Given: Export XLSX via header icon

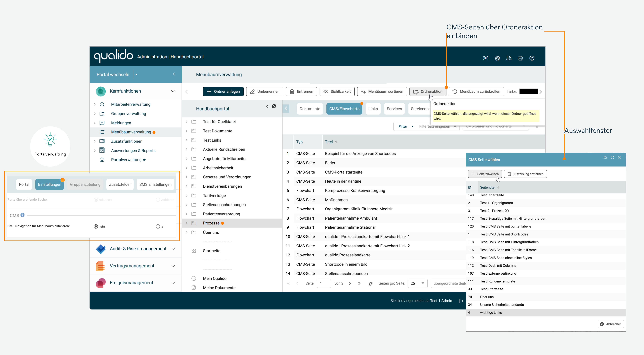Looking at the screenshot, I should (x=509, y=58).
